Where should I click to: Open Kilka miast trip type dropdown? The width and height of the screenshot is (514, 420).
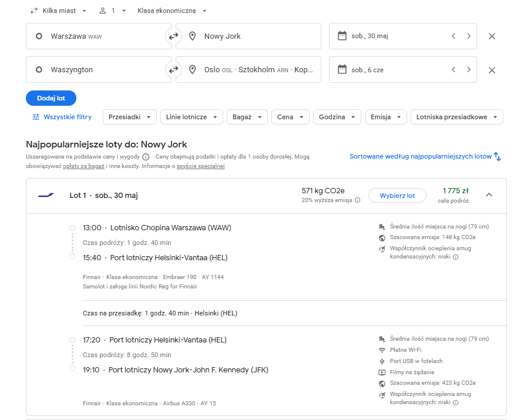(x=58, y=11)
